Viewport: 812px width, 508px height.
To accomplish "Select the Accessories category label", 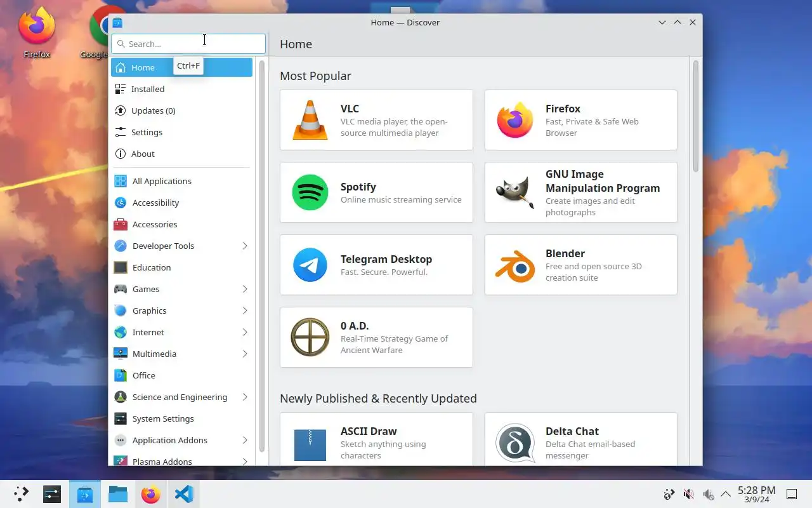I will tap(155, 224).
